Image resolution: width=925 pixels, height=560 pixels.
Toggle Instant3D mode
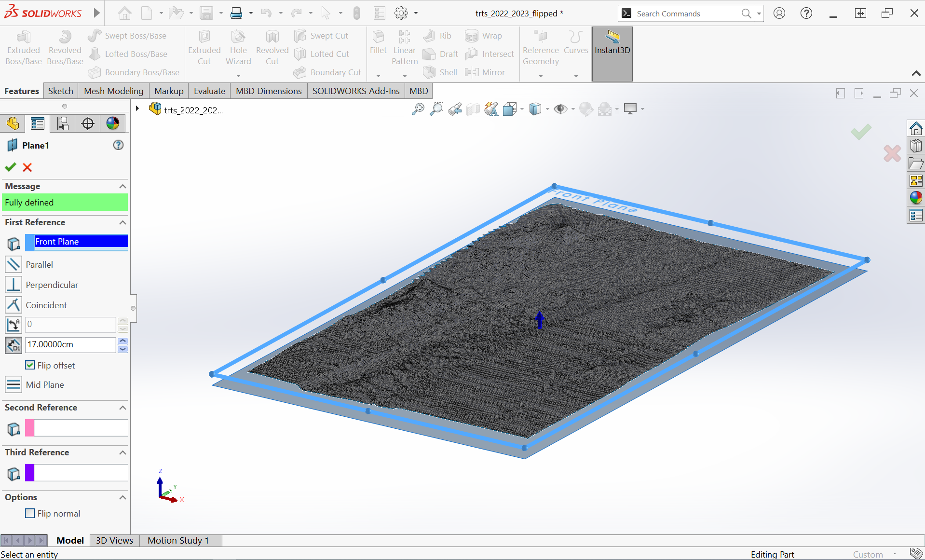pyautogui.click(x=612, y=54)
